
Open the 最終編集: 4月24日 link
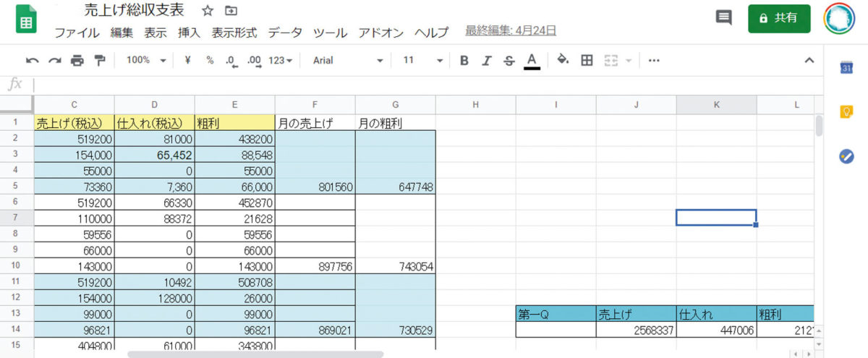point(511,31)
